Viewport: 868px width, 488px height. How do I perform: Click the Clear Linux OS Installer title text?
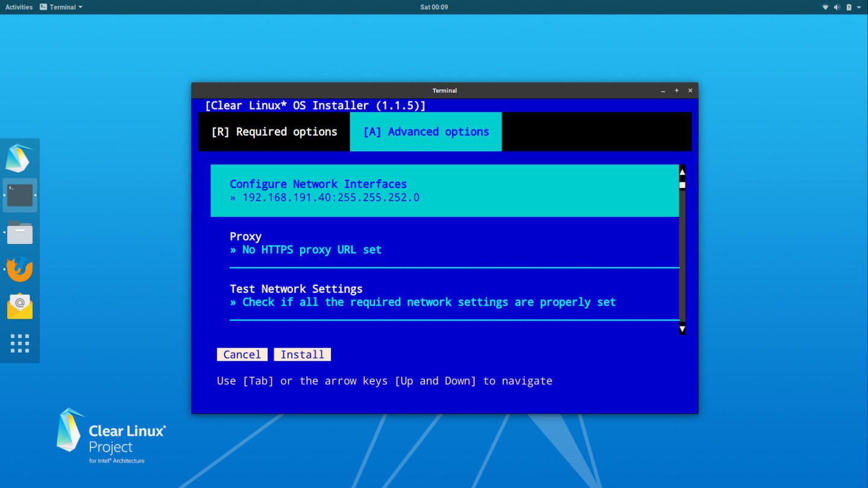[x=315, y=105]
